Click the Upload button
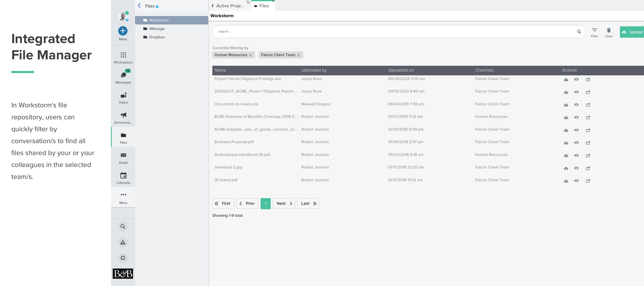Screen dimensions: 644x286 click(632, 32)
